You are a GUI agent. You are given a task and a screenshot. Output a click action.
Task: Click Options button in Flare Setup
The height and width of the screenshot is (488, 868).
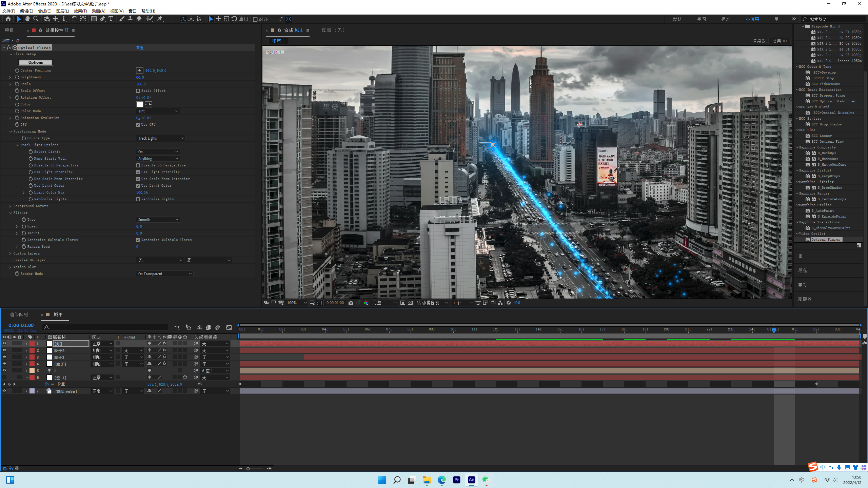[36, 62]
